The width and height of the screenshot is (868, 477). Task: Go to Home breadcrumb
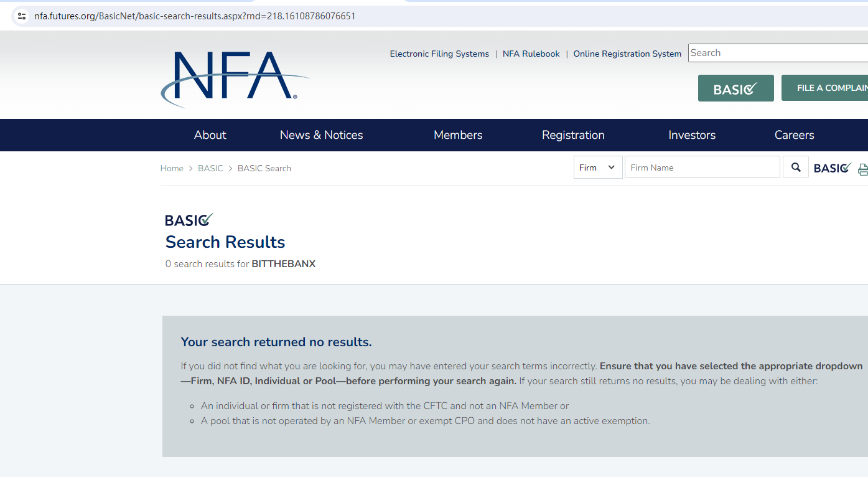click(172, 168)
